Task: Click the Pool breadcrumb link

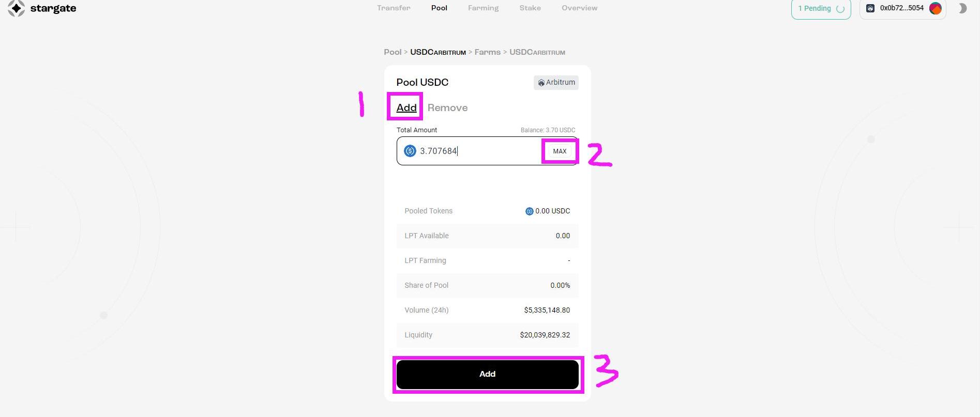Action: tap(393, 52)
